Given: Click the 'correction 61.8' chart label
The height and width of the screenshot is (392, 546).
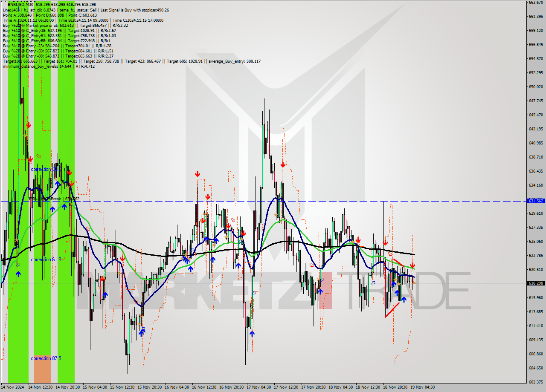Looking at the screenshot, I should pos(46,259).
